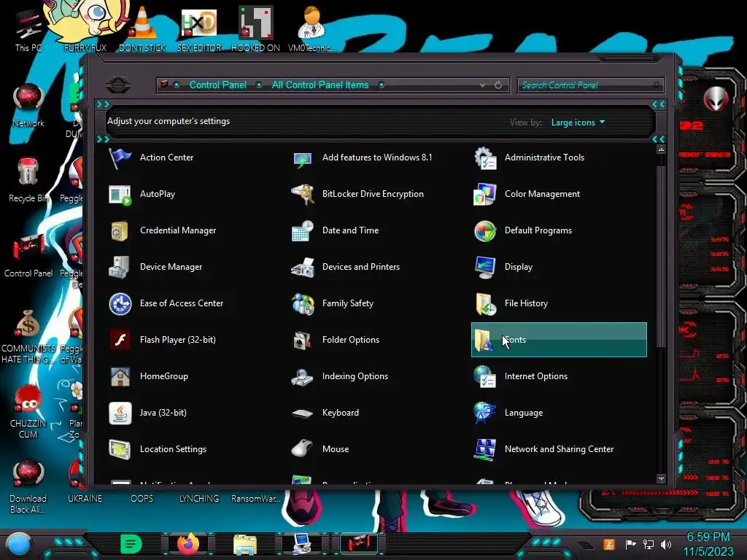This screenshot has width=747, height=560.
Task: Open the Action Center flag in tray
Action: pos(630,544)
